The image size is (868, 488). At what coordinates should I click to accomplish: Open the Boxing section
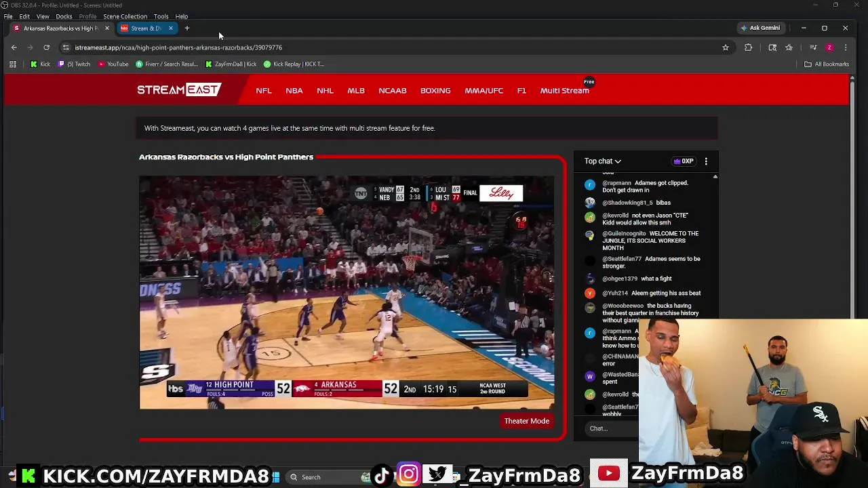pos(435,91)
